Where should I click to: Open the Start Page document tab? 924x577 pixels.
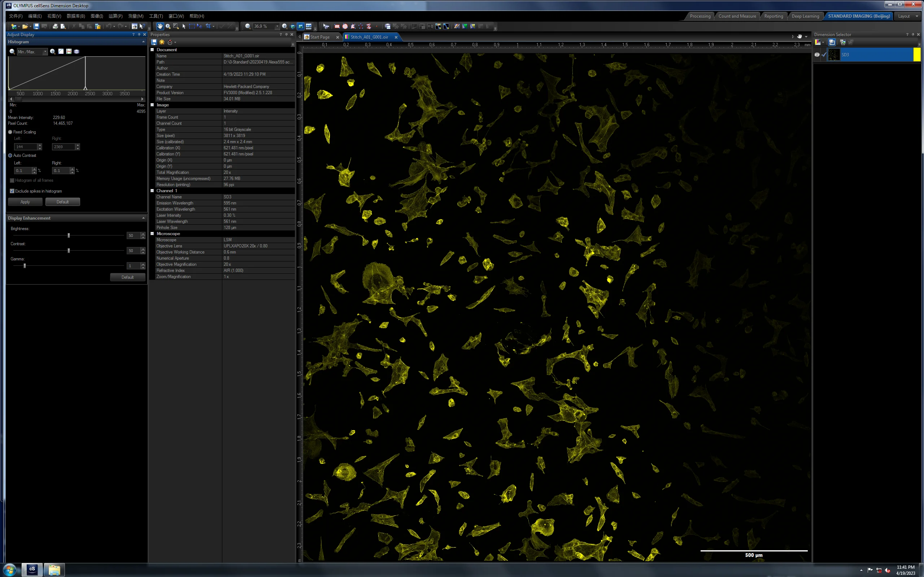point(319,37)
